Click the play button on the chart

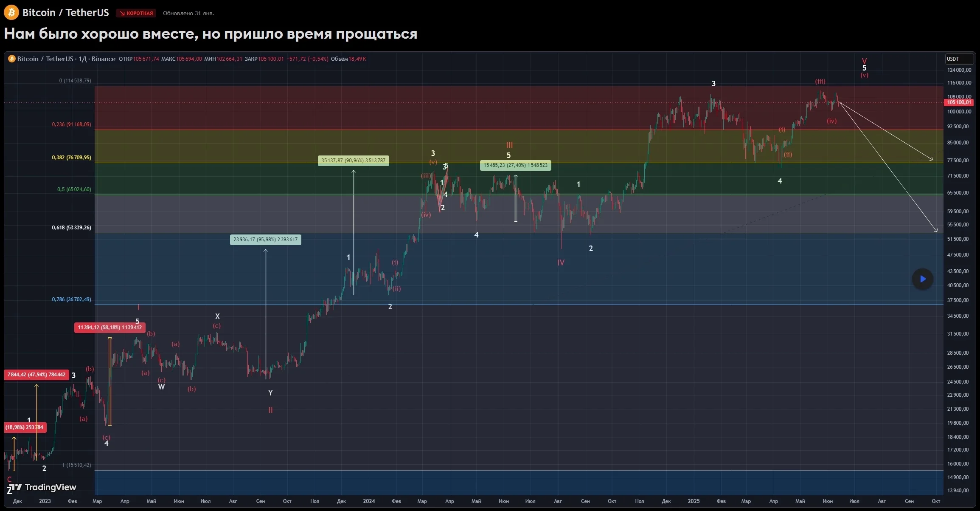[922, 279]
